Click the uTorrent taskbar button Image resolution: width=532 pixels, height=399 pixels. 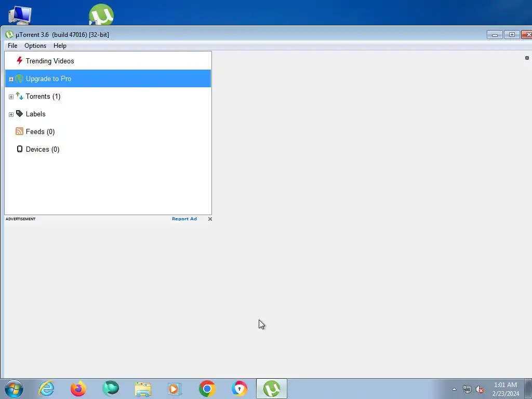(271, 389)
